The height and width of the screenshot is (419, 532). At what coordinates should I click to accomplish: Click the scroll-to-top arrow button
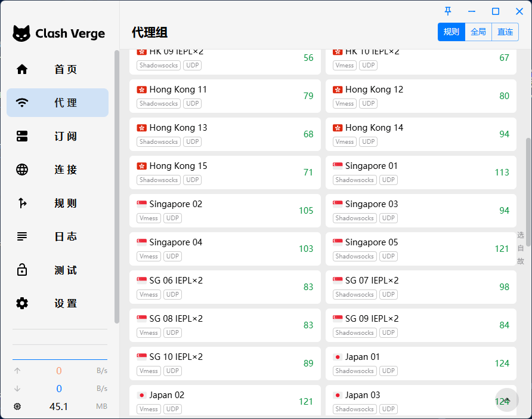coord(507,400)
